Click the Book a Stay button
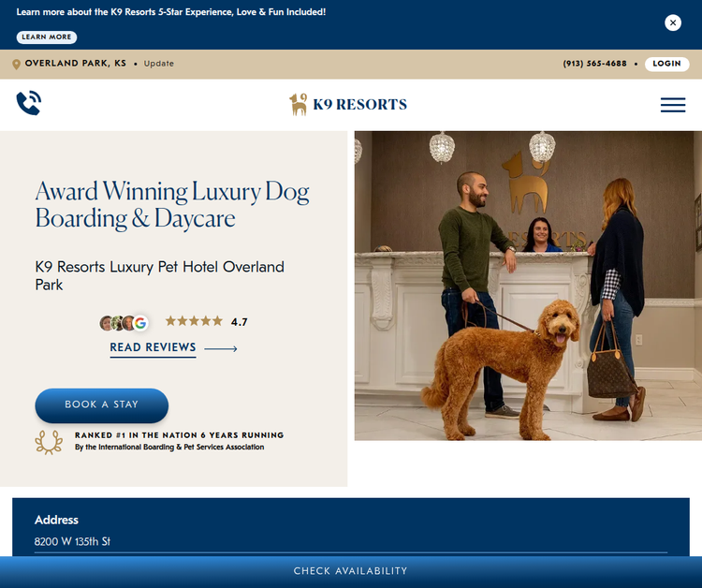This screenshot has width=702, height=588. (x=102, y=404)
